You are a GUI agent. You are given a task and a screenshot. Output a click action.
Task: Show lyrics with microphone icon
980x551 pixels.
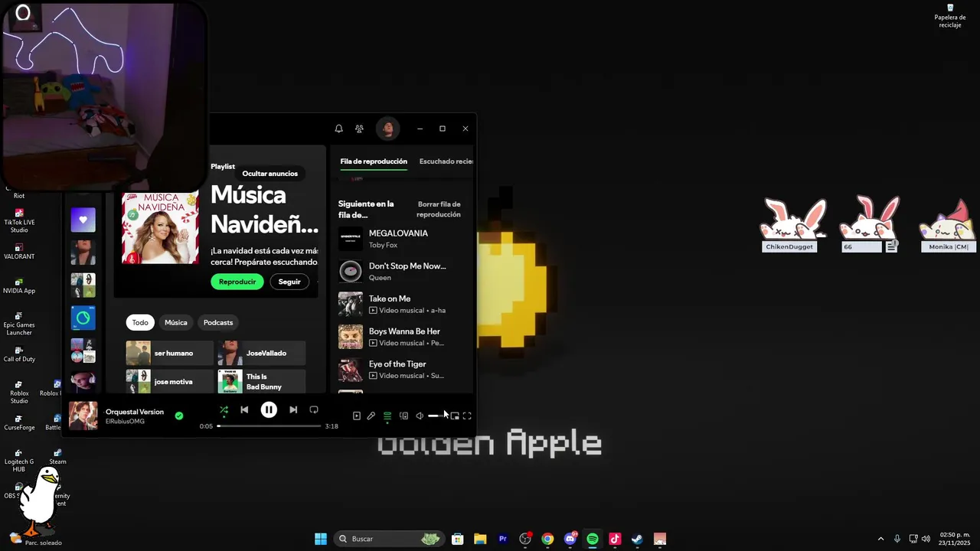click(x=371, y=416)
